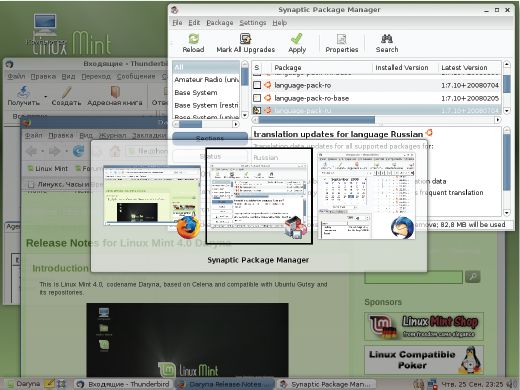520x390 pixels.
Task: Click Firefox back arrow icon
Action: tap(32, 151)
